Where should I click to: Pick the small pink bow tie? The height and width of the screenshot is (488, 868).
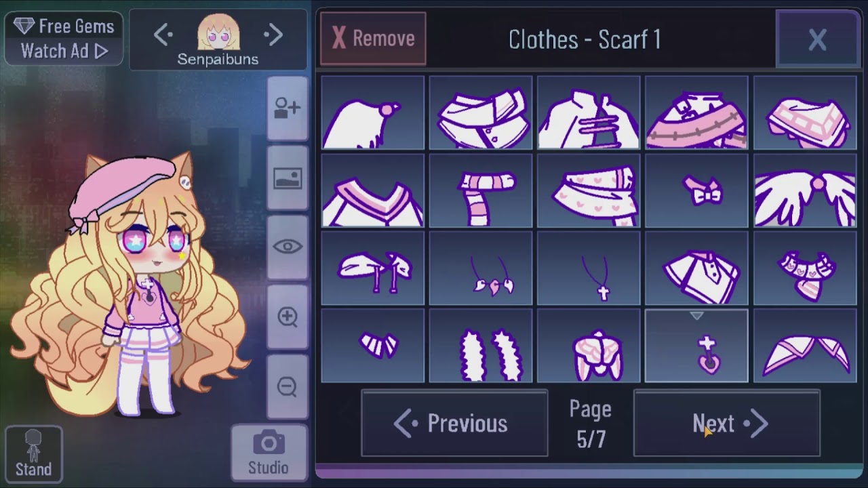click(696, 190)
